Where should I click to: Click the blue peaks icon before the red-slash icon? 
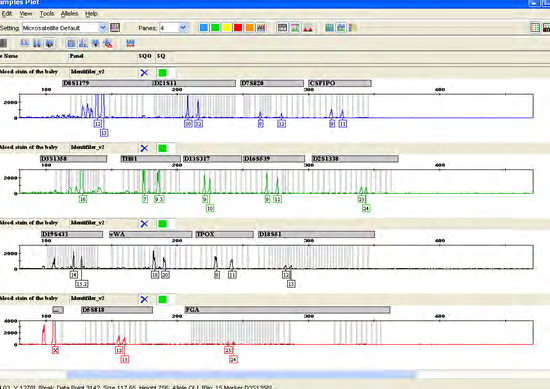[x=95, y=43]
